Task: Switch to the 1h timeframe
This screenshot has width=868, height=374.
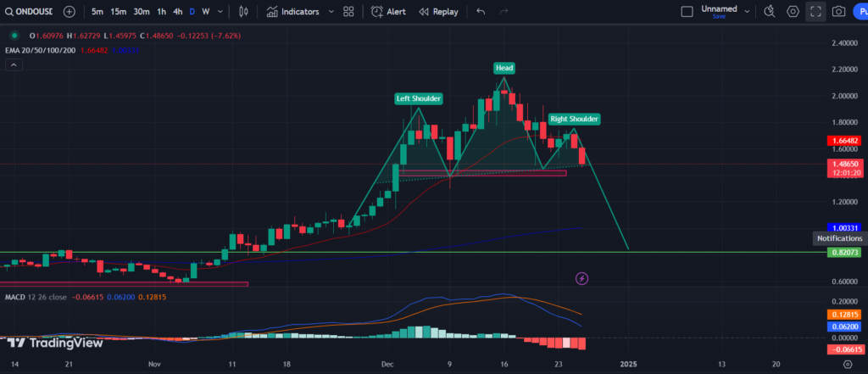Action: [x=161, y=12]
